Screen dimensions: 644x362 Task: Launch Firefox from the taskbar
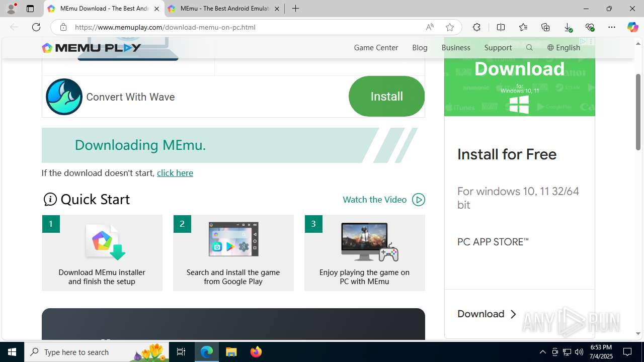click(256, 352)
